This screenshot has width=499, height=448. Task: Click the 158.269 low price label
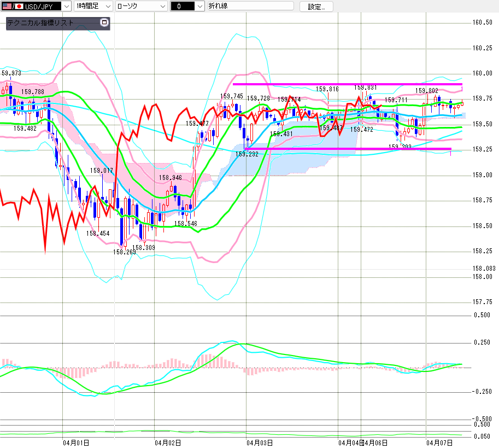(124, 252)
